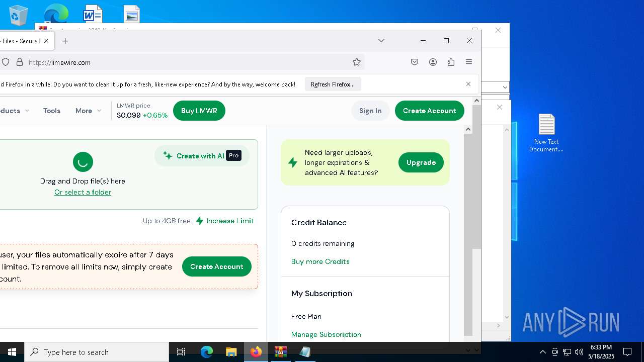Image resolution: width=644 pixels, height=362 pixels.
Task: Close the inner panel in background window
Action: click(499, 107)
